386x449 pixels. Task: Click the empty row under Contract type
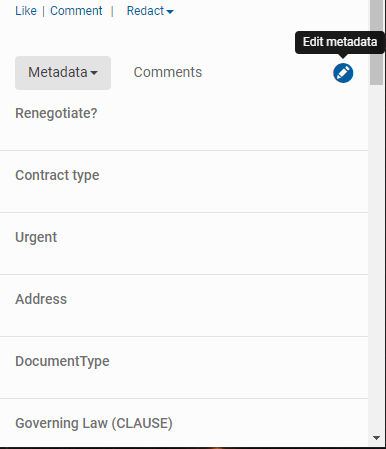point(184,197)
